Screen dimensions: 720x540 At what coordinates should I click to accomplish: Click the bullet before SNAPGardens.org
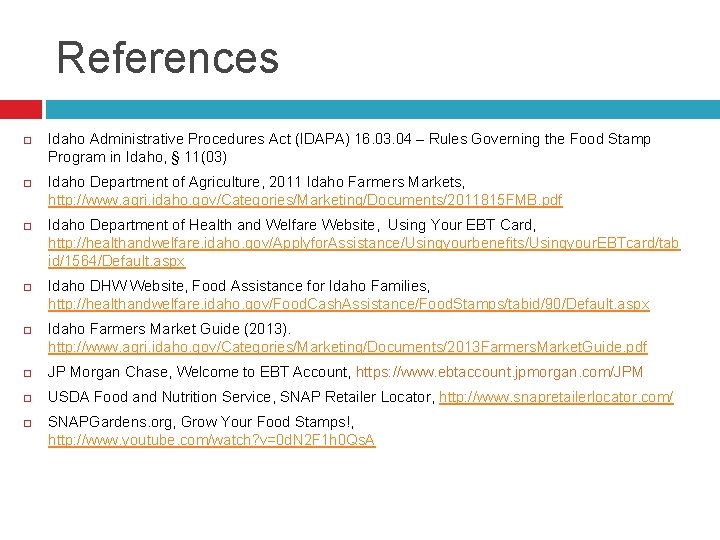[28, 423]
